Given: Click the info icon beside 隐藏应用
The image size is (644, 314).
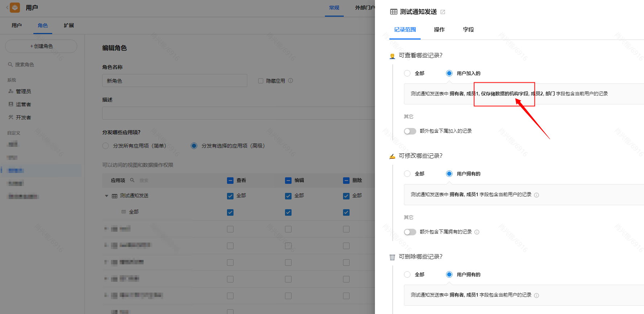Looking at the screenshot, I should pos(290,80).
